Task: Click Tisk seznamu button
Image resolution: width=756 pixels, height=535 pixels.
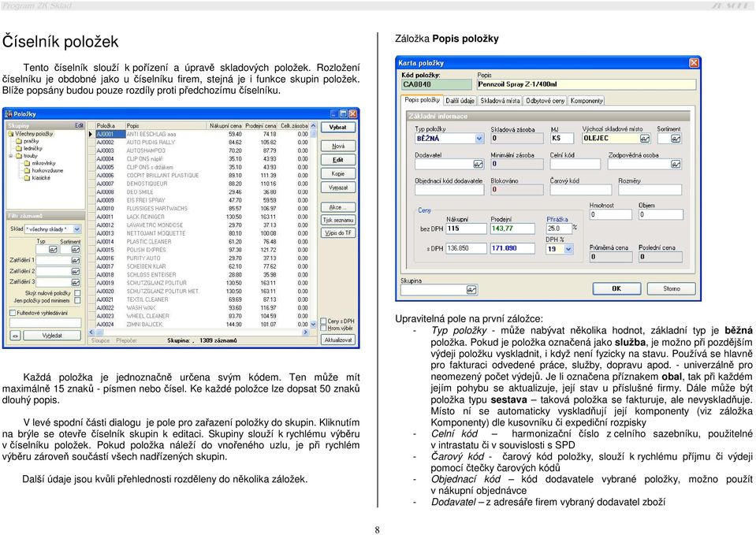Action: (338, 220)
